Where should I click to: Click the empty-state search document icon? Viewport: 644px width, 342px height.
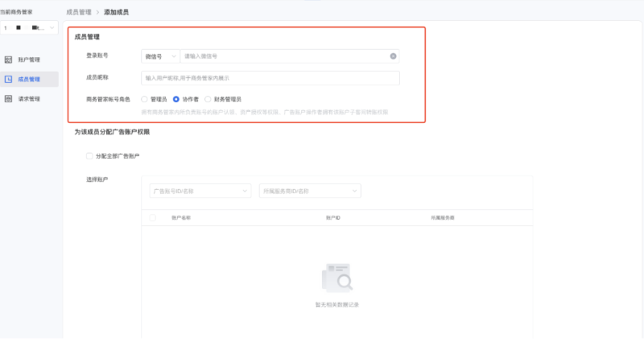point(337,278)
